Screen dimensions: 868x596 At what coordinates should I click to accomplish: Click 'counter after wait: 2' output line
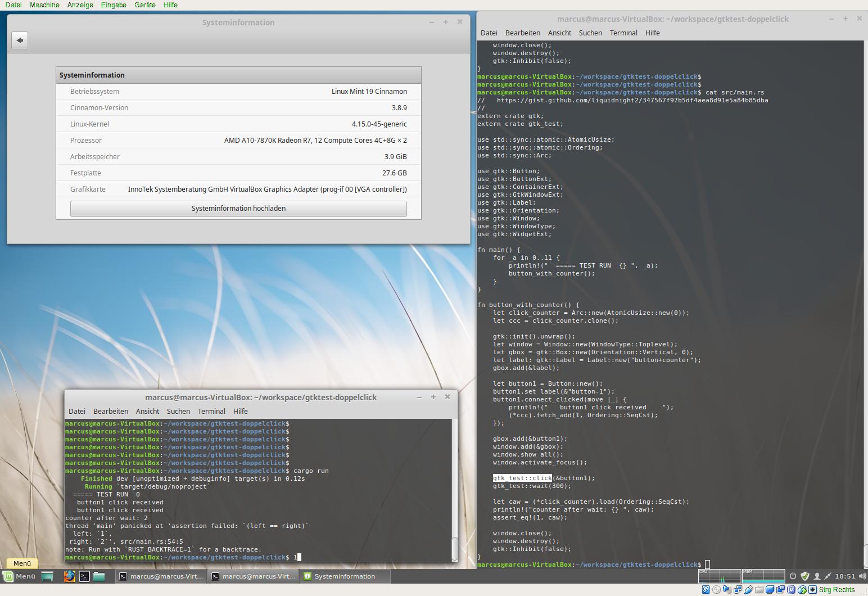point(107,518)
